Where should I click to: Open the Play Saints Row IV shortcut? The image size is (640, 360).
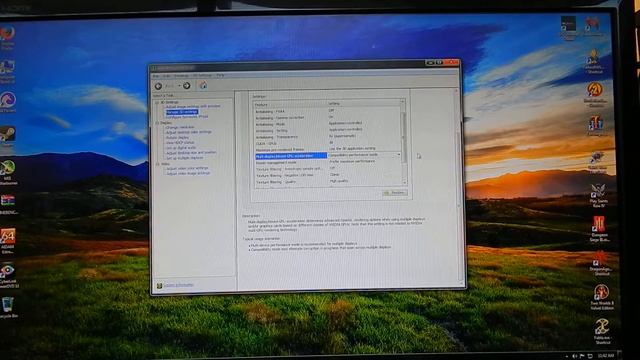pyautogui.click(x=599, y=195)
